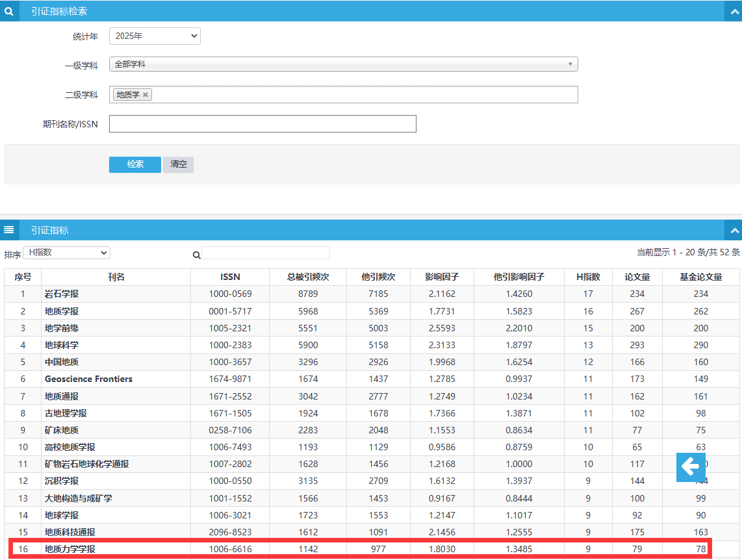Click the table filter magnifier icon
This screenshot has height=560, width=742.
coord(196,255)
